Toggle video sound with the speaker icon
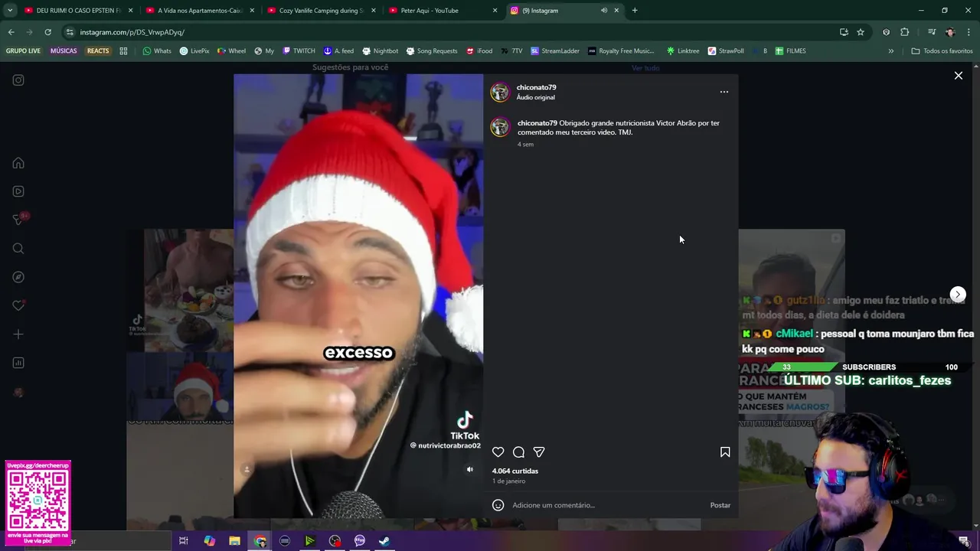The image size is (980, 551). tap(470, 469)
